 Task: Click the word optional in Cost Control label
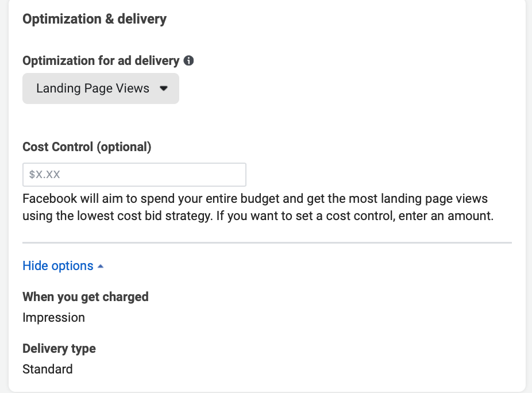point(124,147)
